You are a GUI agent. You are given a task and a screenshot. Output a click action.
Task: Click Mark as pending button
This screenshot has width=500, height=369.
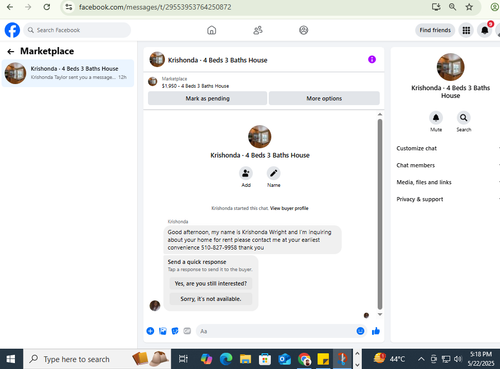coord(207,98)
